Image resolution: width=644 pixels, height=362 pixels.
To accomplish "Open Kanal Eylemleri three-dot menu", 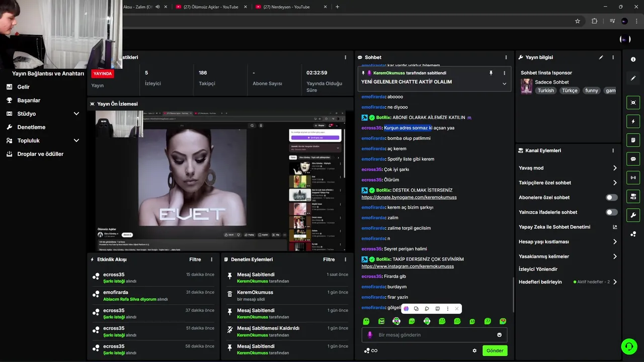I will 613,150.
